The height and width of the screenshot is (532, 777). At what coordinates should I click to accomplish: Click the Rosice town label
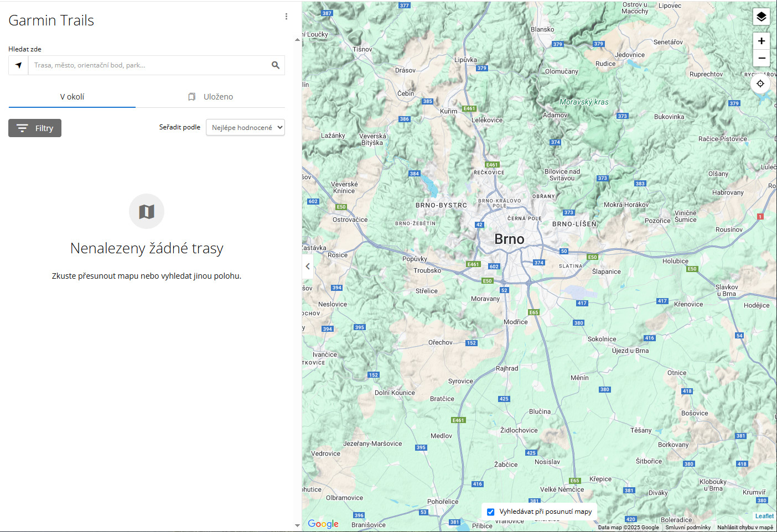coord(338,255)
